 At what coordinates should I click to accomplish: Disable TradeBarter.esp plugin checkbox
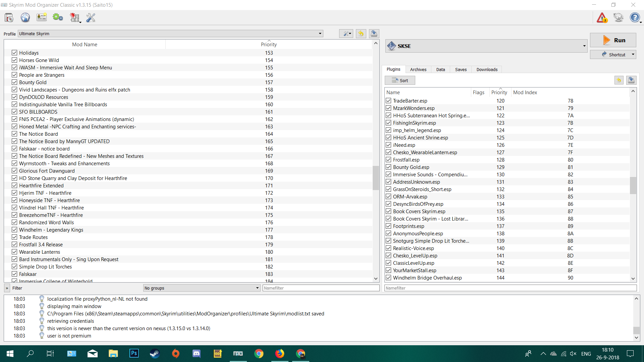[x=388, y=101]
